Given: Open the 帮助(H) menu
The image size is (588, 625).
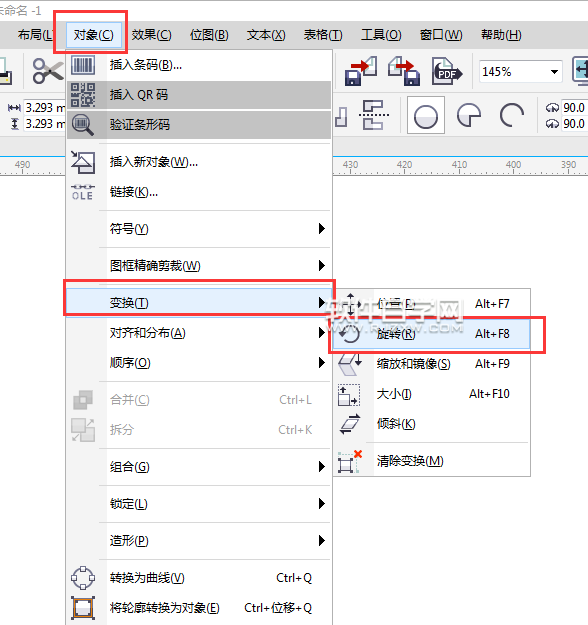Looking at the screenshot, I should click(501, 35).
